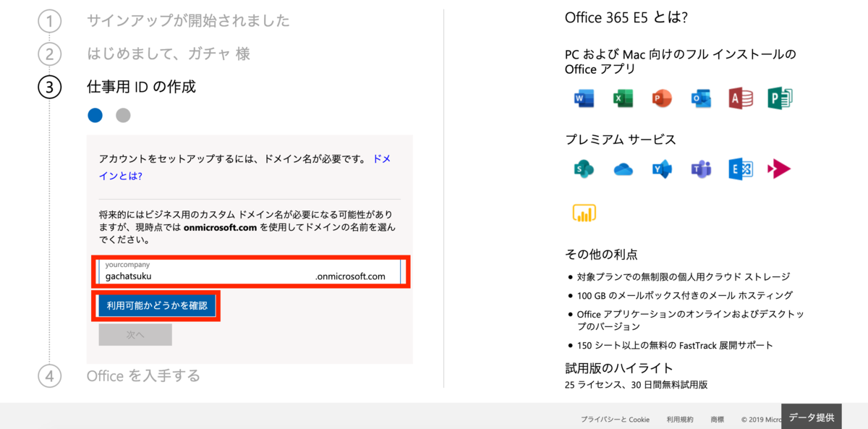Image resolution: width=868 pixels, height=429 pixels.
Task: Click the Publisher app icon
Action: point(780,98)
